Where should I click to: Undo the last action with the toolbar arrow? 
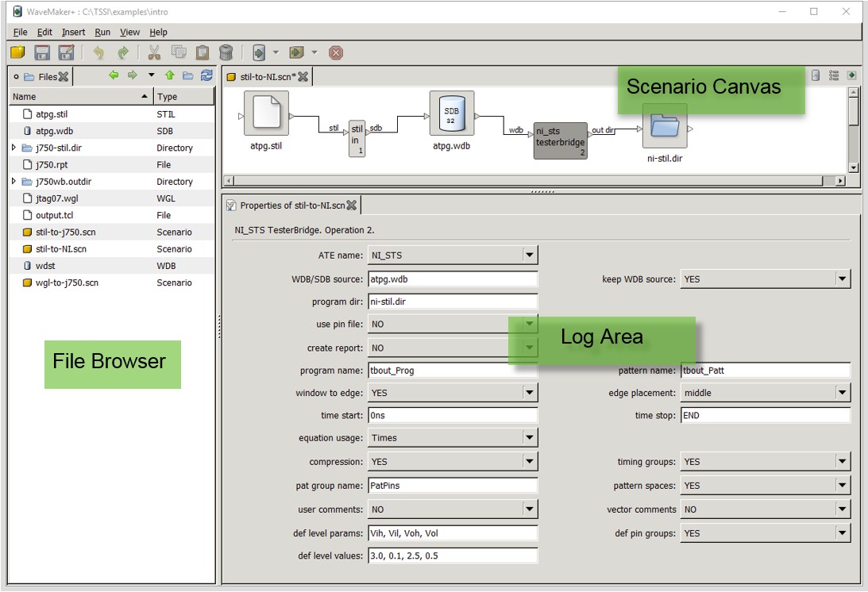tap(98, 52)
